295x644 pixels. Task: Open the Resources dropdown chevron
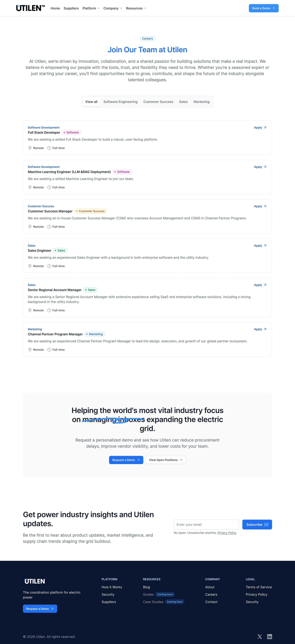tap(145, 8)
